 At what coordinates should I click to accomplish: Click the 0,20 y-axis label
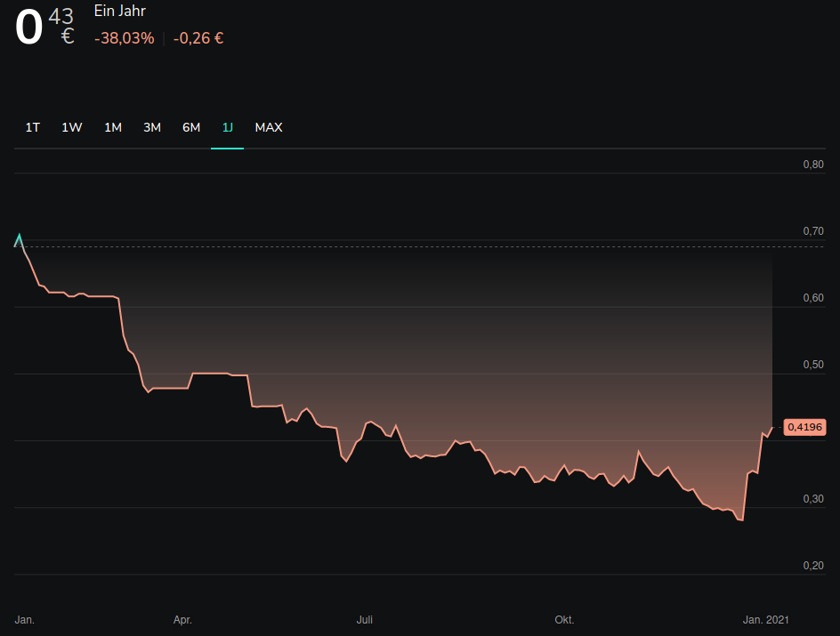pos(813,566)
